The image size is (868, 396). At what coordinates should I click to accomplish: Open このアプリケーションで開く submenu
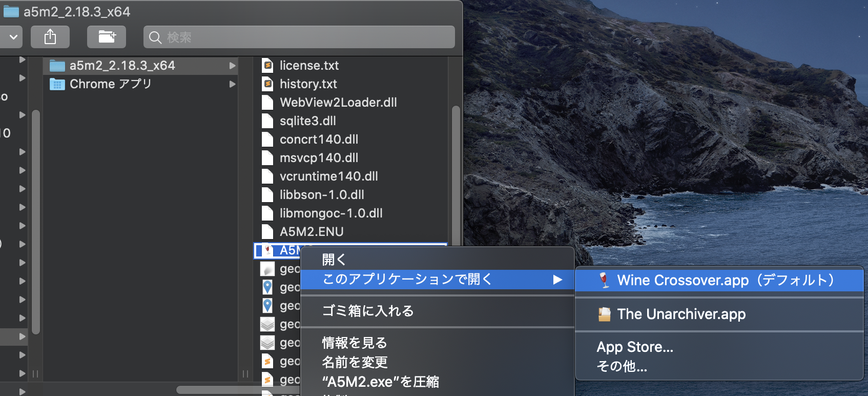tap(437, 280)
